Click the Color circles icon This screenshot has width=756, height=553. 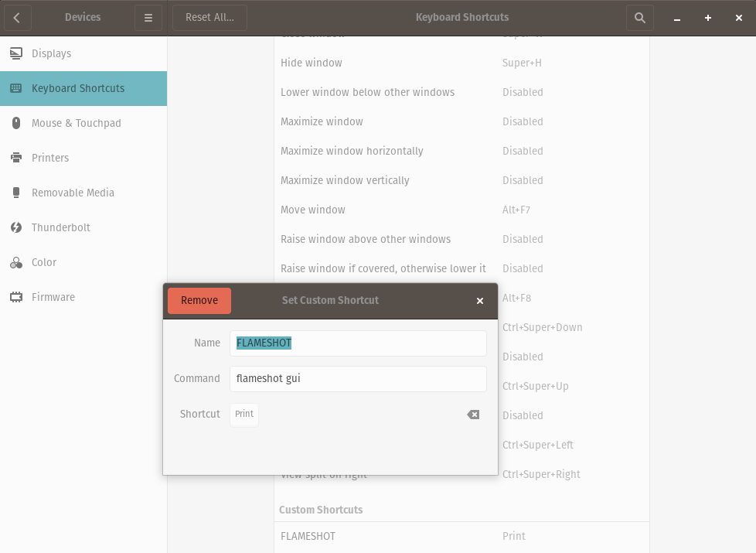click(16, 262)
